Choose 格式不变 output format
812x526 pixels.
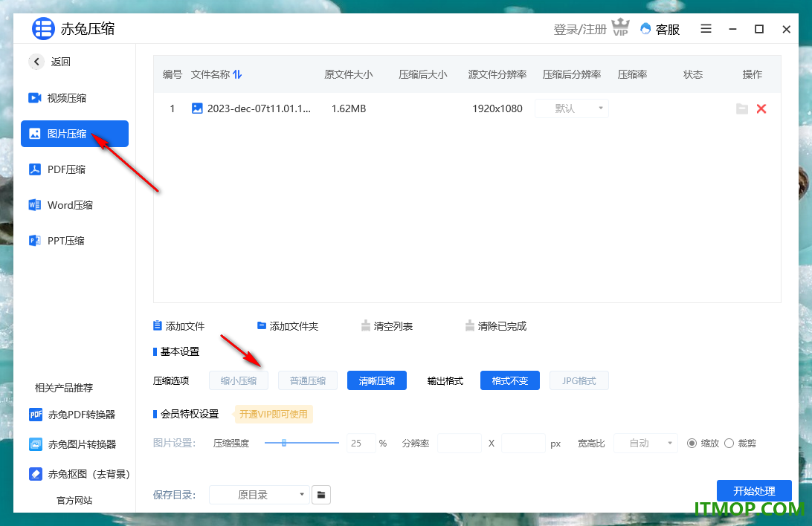pyautogui.click(x=510, y=380)
